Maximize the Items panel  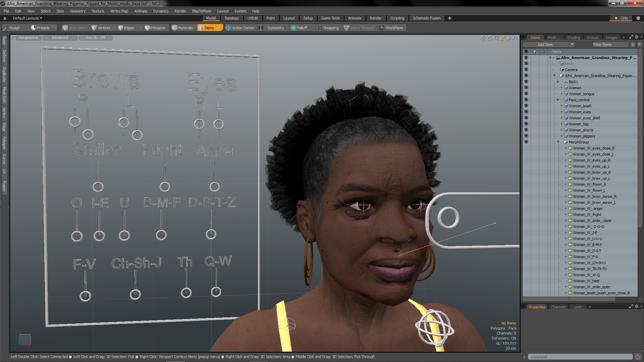[631, 37]
